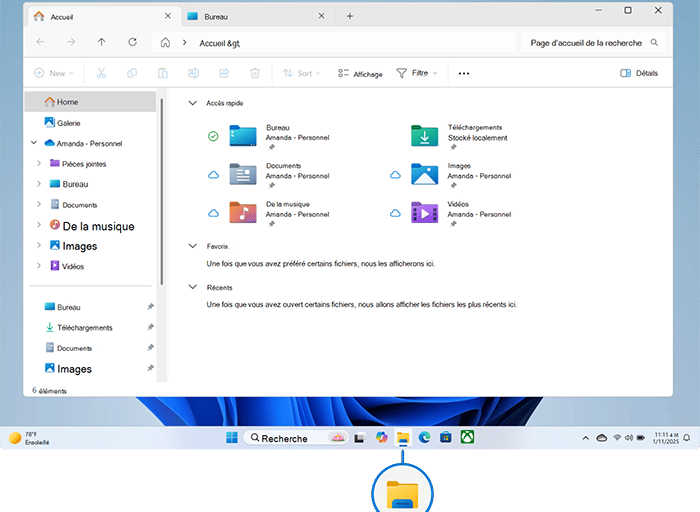This screenshot has height=512, width=700.
Task: Switch to the Accueil tab
Action: [103, 17]
